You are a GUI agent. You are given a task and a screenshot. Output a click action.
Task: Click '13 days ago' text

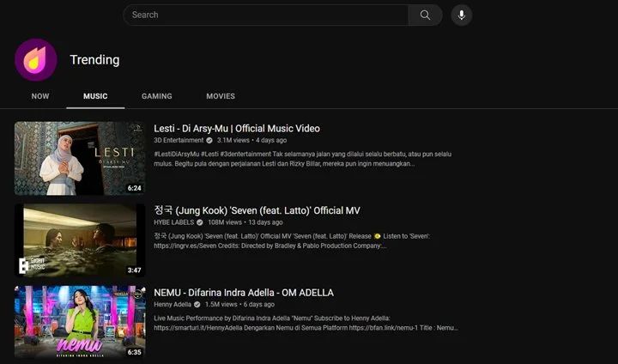click(x=265, y=222)
